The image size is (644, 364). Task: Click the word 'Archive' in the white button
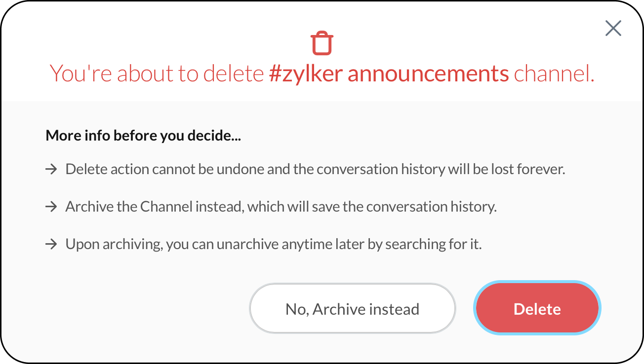point(338,309)
